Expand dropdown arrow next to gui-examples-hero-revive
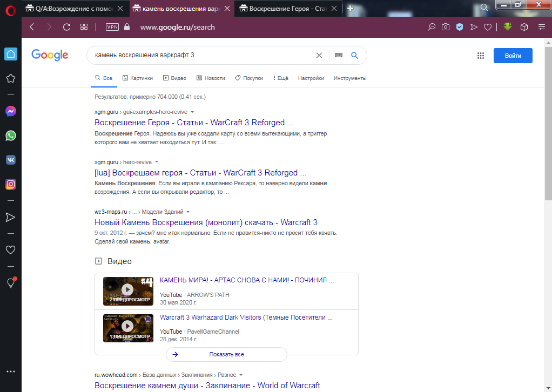 click(192, 112)
